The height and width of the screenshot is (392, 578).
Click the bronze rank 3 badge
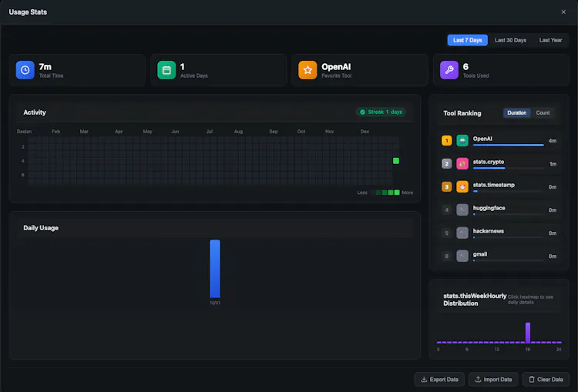(x=446, y=187)
